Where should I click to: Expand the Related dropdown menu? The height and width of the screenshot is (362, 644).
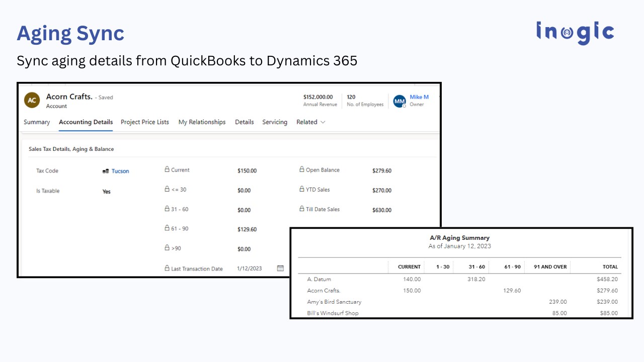pyautogui.click(x=311, y=122)
